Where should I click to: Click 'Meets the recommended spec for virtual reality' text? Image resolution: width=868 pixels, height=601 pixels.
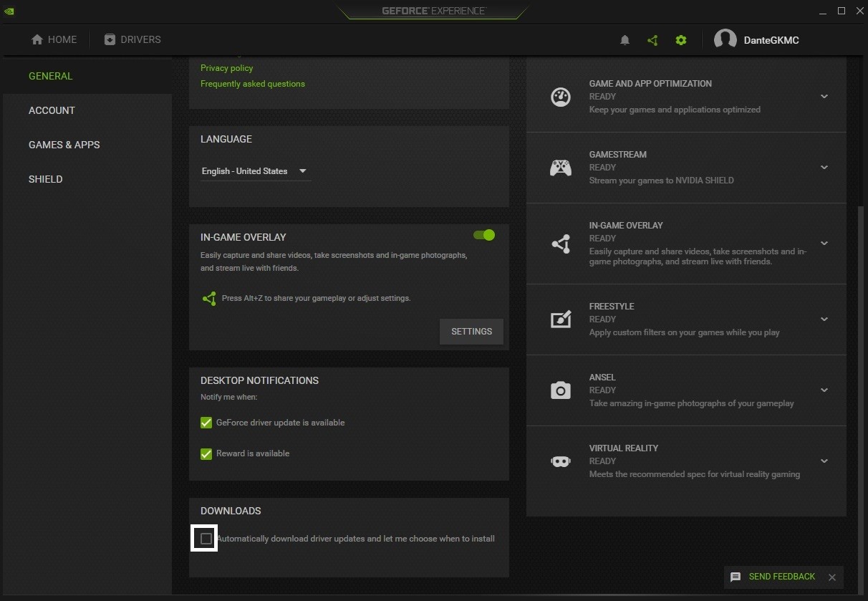coord(695,474)
